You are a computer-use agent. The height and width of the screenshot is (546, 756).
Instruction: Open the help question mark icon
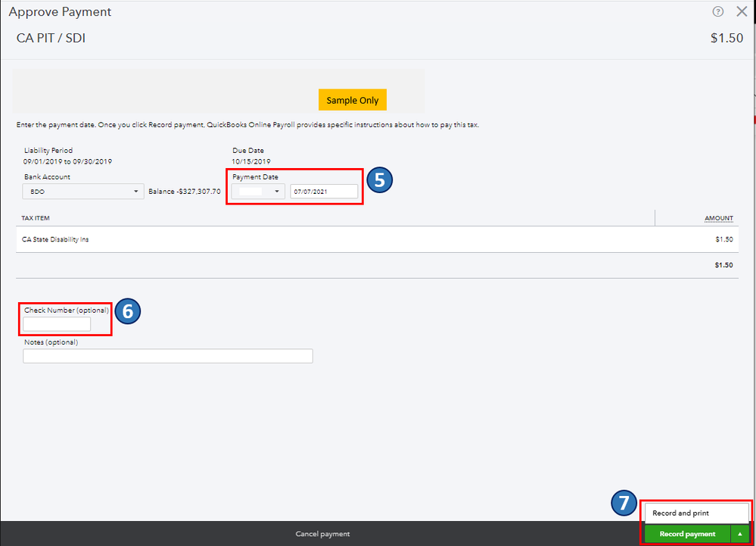click(718, 11)
